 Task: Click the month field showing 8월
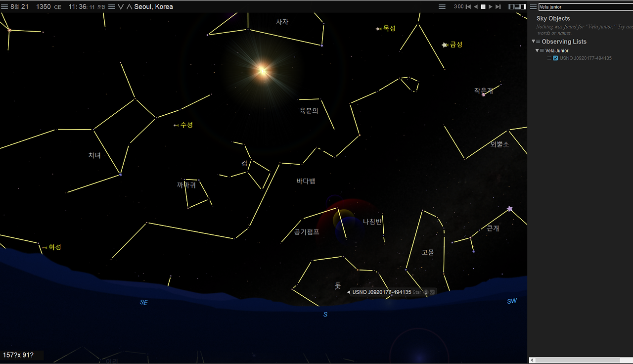point(14,7)
